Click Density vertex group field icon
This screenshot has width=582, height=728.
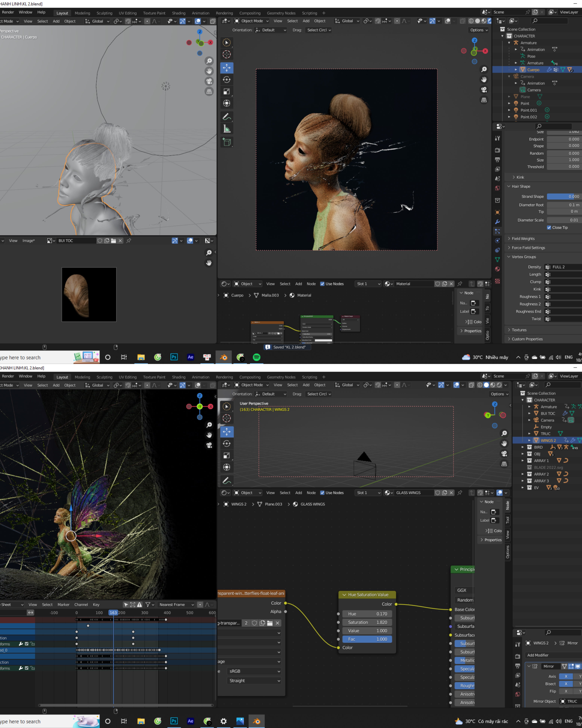548,267
